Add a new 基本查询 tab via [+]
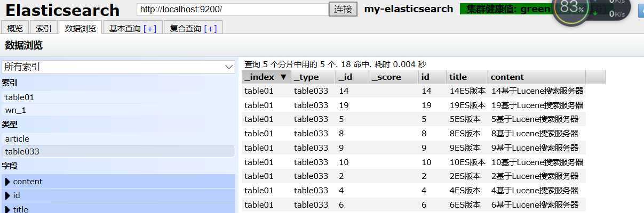This screenshot has height=213, width=644. pyautogui.click(x=150, y=28)
